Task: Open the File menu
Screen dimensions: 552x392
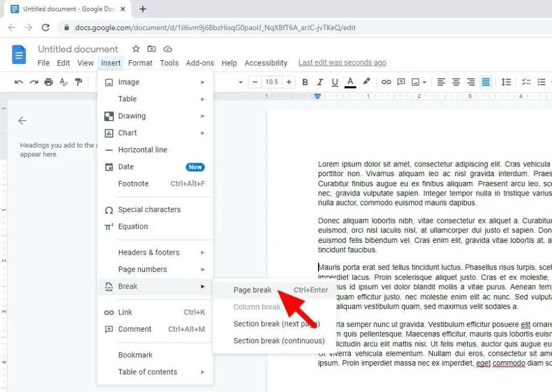Action: pos(44,63)
